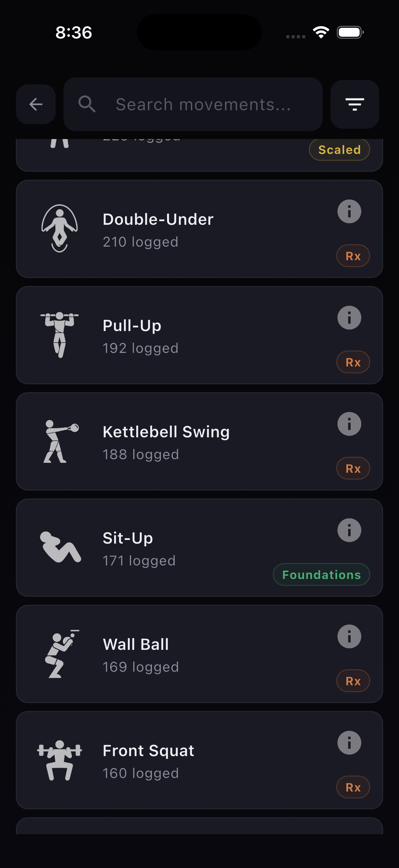Click the Double-Under jump rope pictogram

60,228
